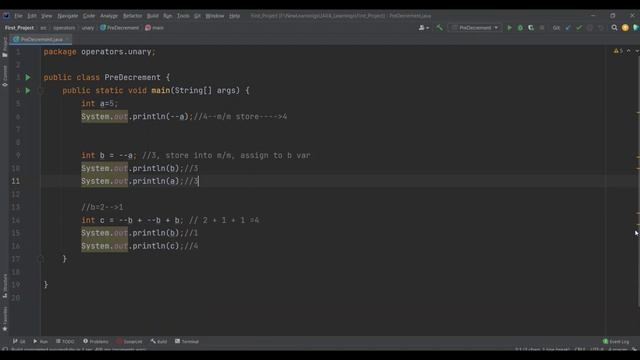Select the PreDecrement.java editor tab
This screenshot has width=640, height=360.
[41, 40]
